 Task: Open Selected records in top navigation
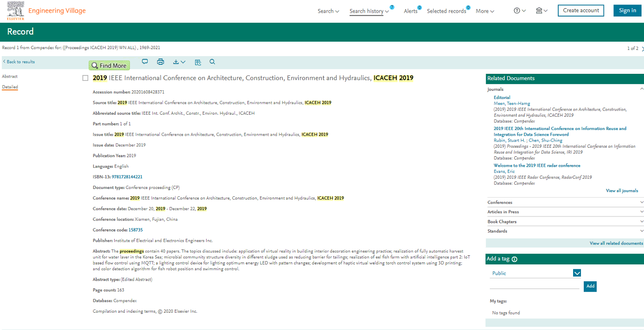pos(447,11)
